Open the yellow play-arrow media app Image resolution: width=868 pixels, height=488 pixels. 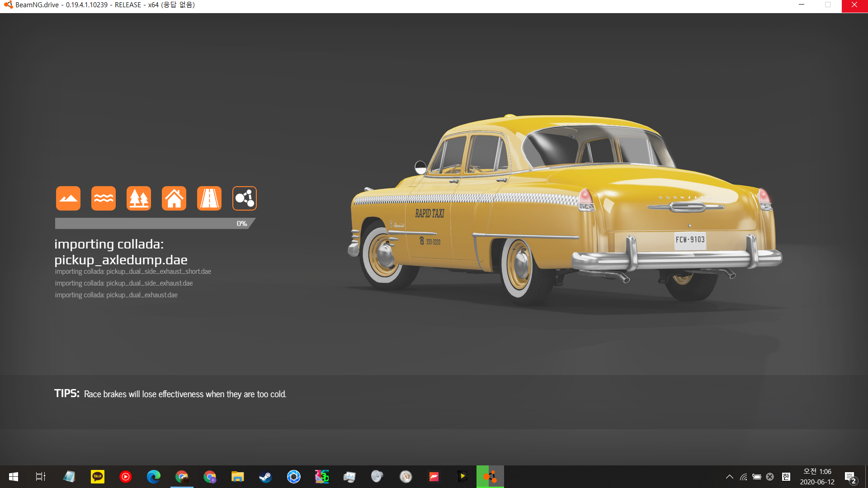[x=462, y=477]
